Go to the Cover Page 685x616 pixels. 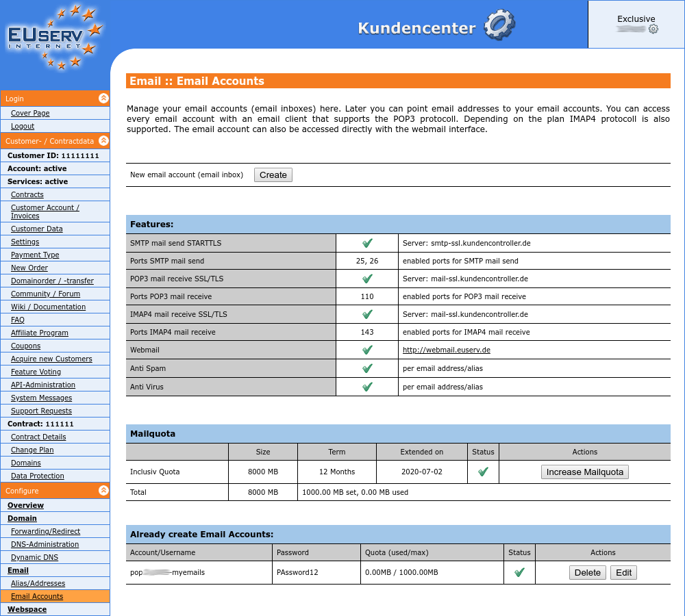click(x=30, y=113)
